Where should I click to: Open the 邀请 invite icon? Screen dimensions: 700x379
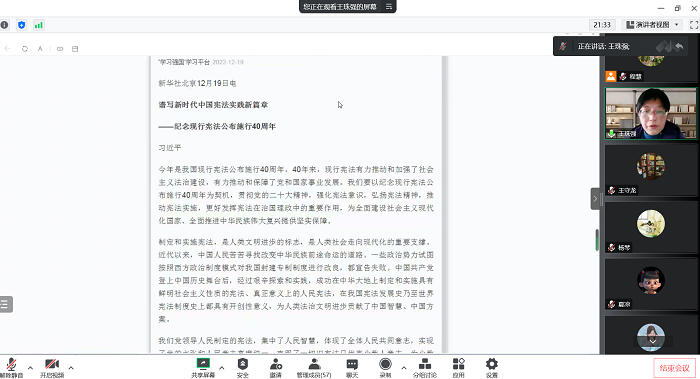tap(275, 368)
